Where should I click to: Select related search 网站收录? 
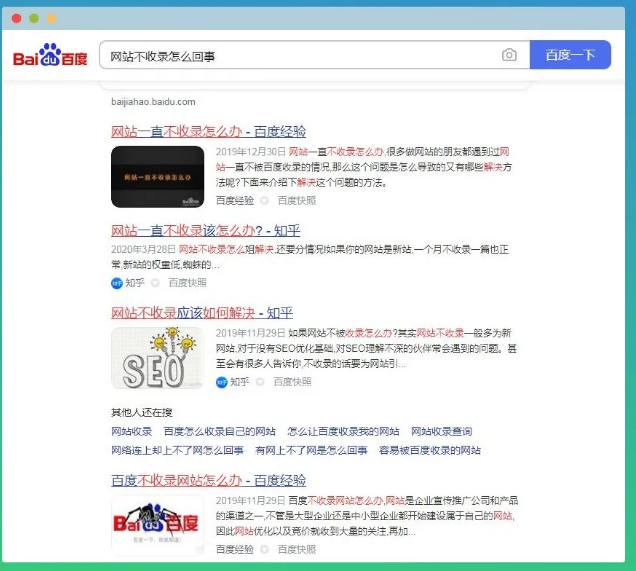tap(131, 432)
